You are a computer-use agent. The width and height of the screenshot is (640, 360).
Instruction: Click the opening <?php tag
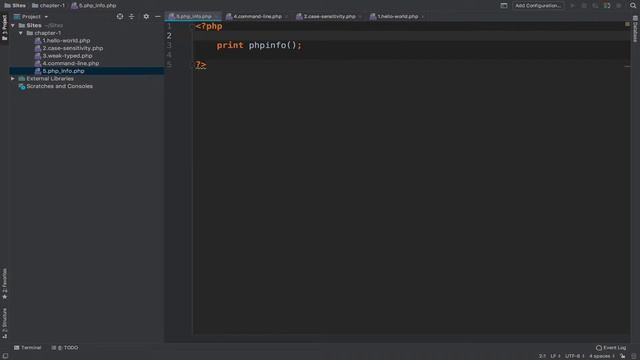click(x=209, y=27)
